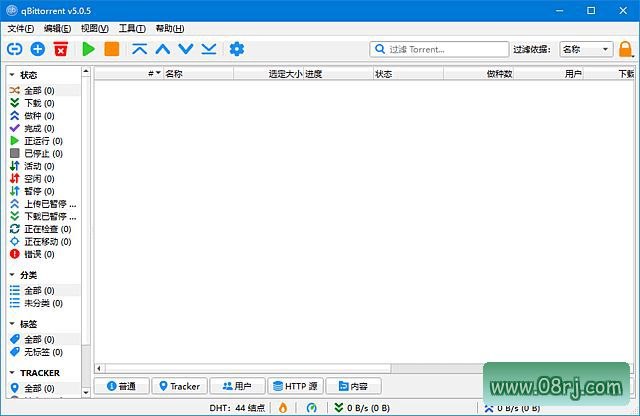
Task: Click the orange stop torrent icon
Action: click(111, 49)
